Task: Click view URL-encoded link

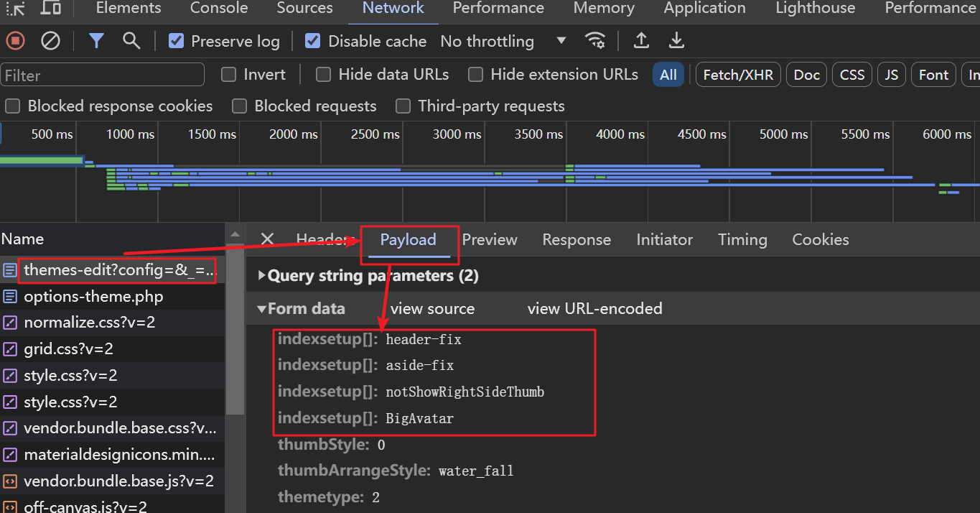Action: [594, 309]
